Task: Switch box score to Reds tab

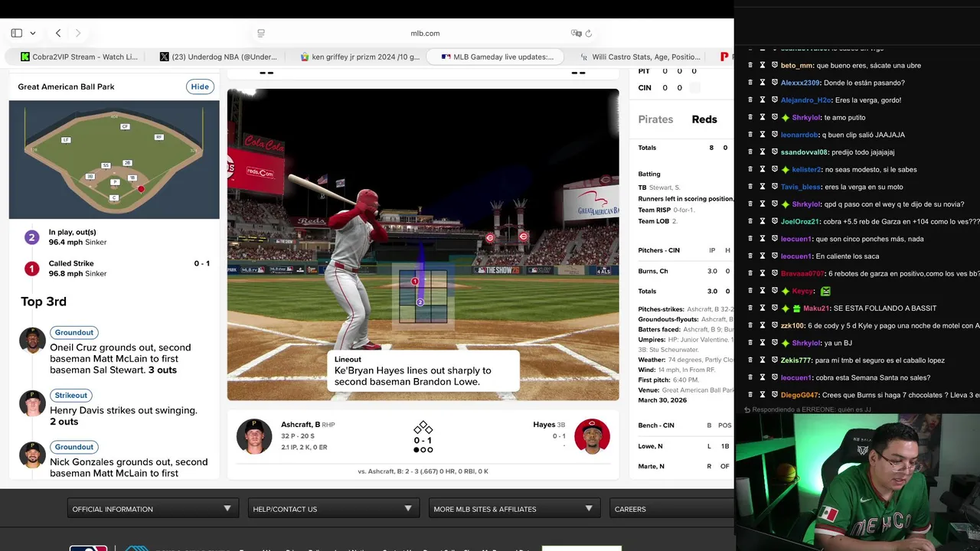Action: coord(704,119)
